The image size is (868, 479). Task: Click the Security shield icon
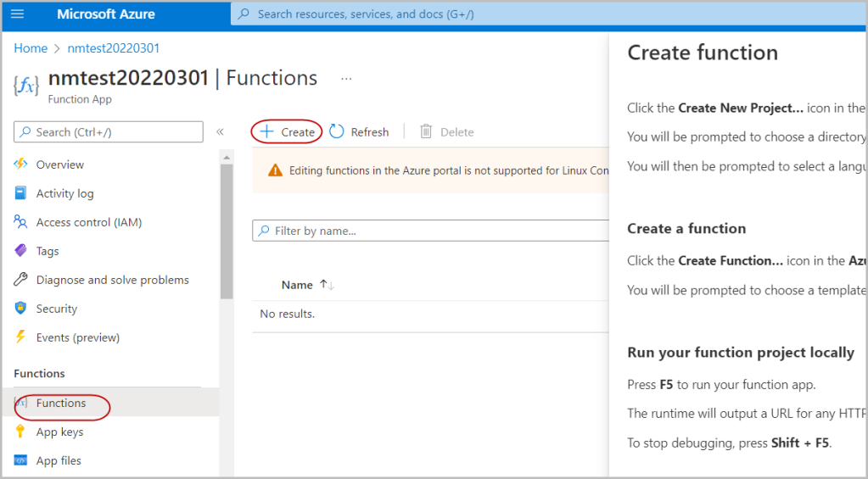coord(21,309)
